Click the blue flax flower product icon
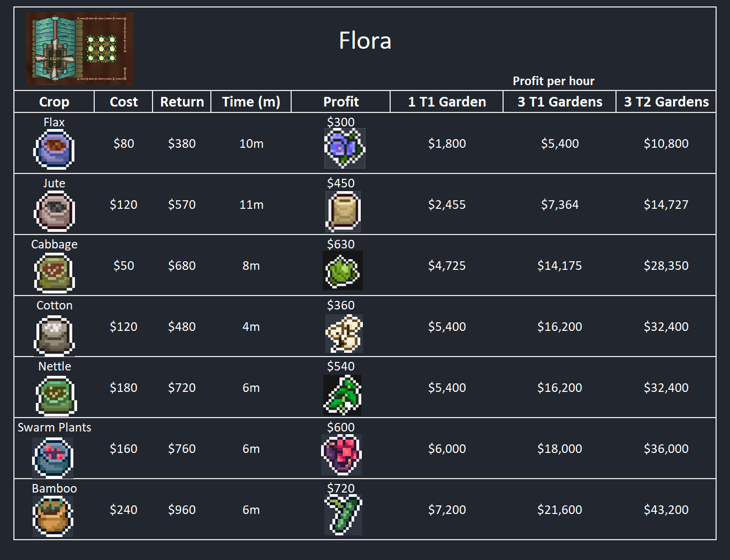730x560 pixels. 345,148
